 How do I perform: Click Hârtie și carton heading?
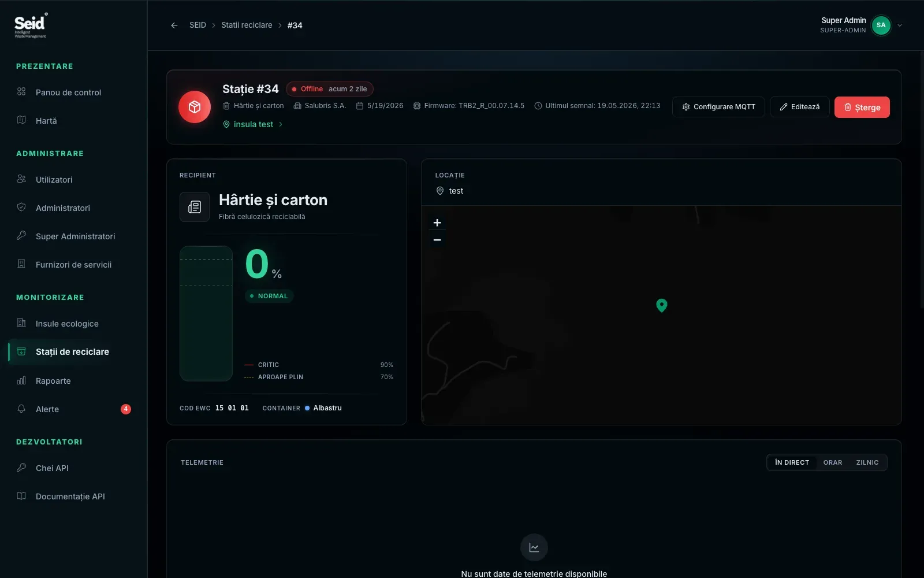(x=273, y=200)
